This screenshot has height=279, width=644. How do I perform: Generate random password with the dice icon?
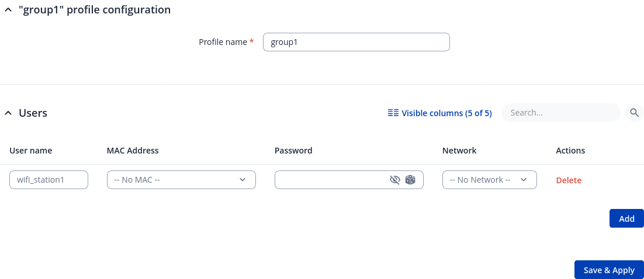(410, 180)
